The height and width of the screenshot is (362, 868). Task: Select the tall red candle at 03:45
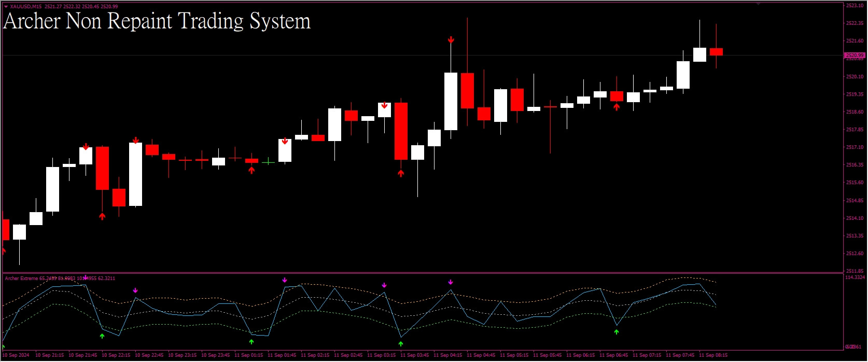click(401, 131)
